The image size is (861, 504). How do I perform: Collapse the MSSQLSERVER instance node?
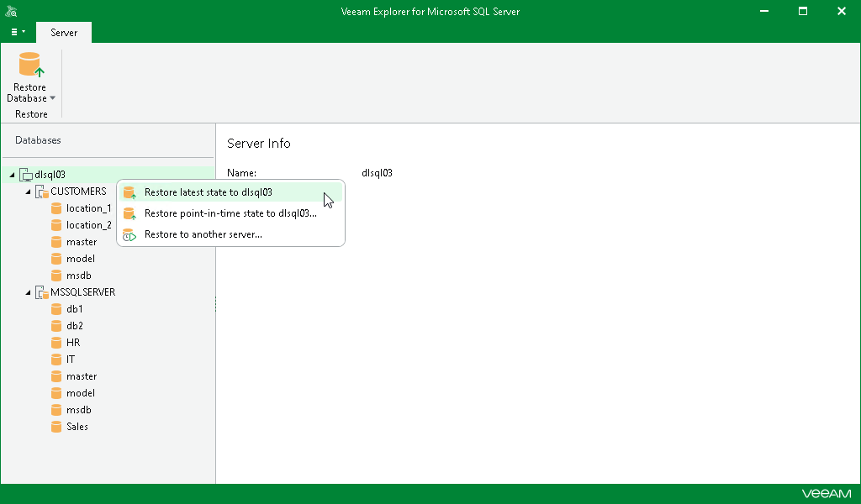[27, 291]
